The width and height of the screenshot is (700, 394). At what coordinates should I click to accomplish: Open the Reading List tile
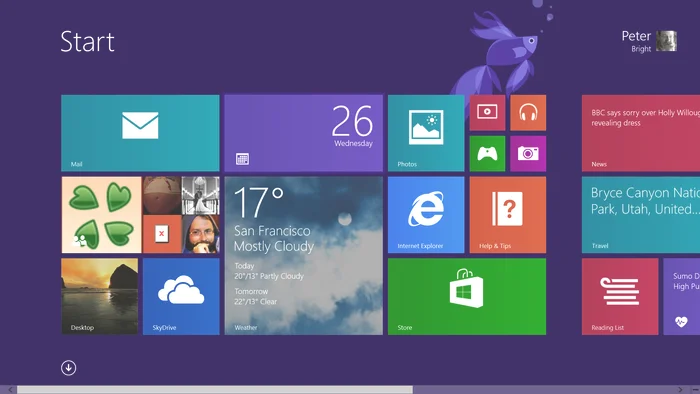point(620,296)
